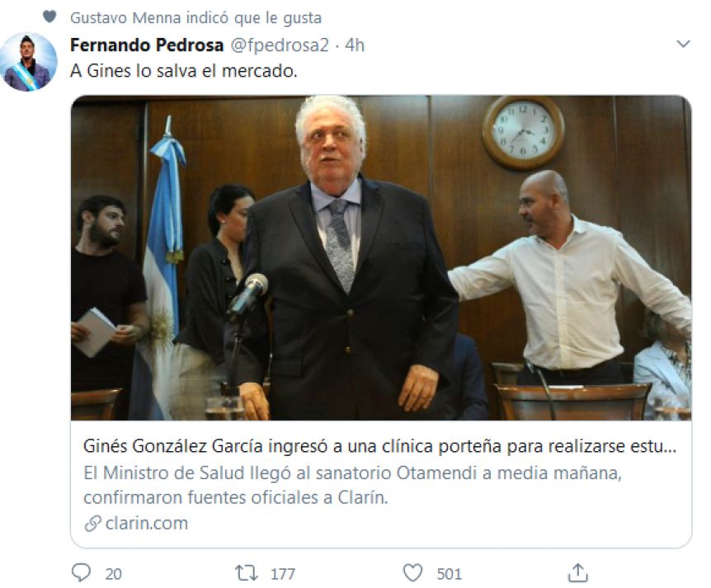View the 20 replies count
The height and width of the screenshot is (588, 711).
point(113,574)
